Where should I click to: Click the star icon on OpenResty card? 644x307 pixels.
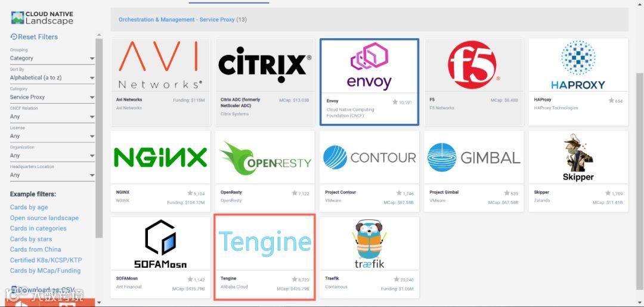[295, 193]
